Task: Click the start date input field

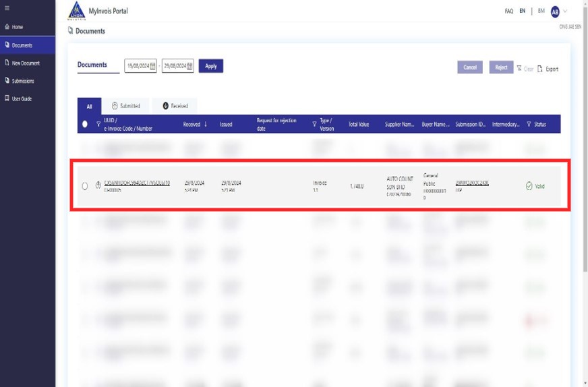Action: (136, 66)
